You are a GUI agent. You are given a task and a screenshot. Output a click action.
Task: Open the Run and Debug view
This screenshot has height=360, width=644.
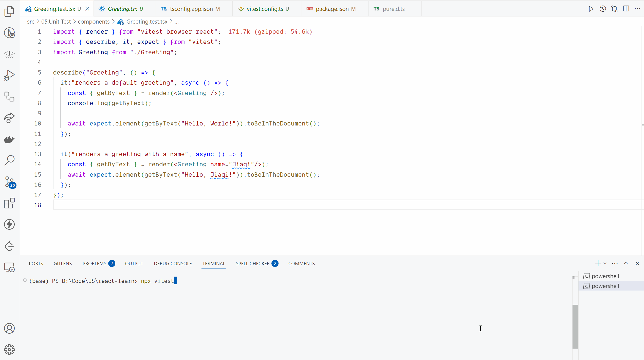coord(9,75)
